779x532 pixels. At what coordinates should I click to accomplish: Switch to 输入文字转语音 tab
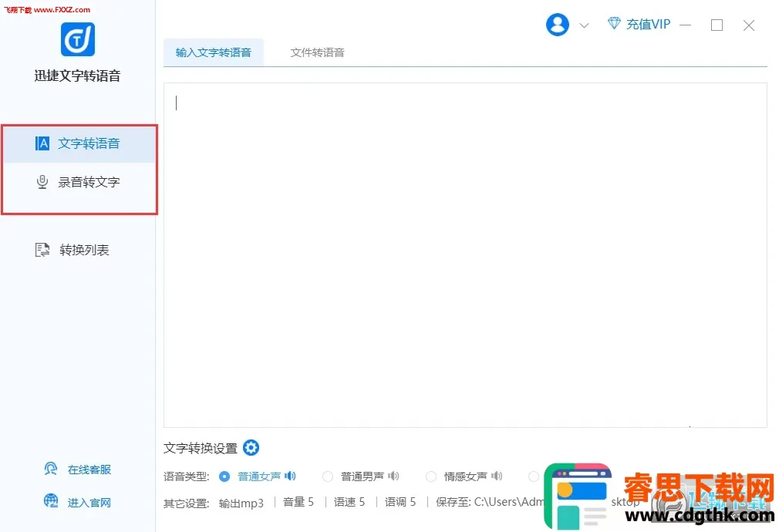[x=214, y=52]
